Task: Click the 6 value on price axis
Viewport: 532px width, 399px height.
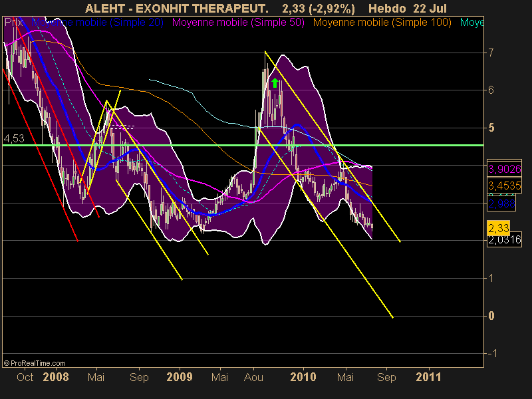Action: coord(491,90)
